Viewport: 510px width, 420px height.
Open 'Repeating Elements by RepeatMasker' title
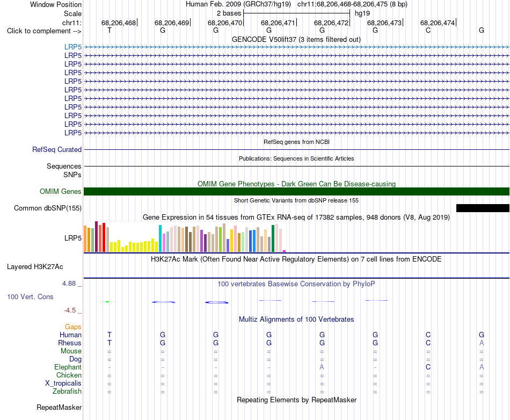[296, 400]
